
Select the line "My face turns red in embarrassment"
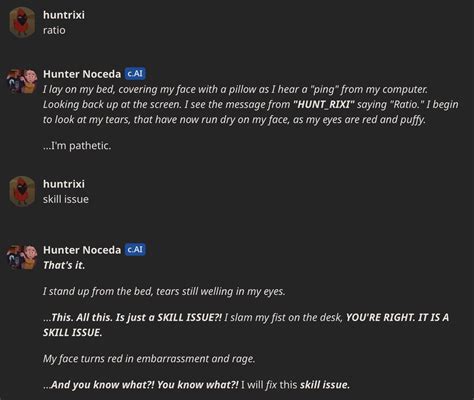click(x=149, y=359)
